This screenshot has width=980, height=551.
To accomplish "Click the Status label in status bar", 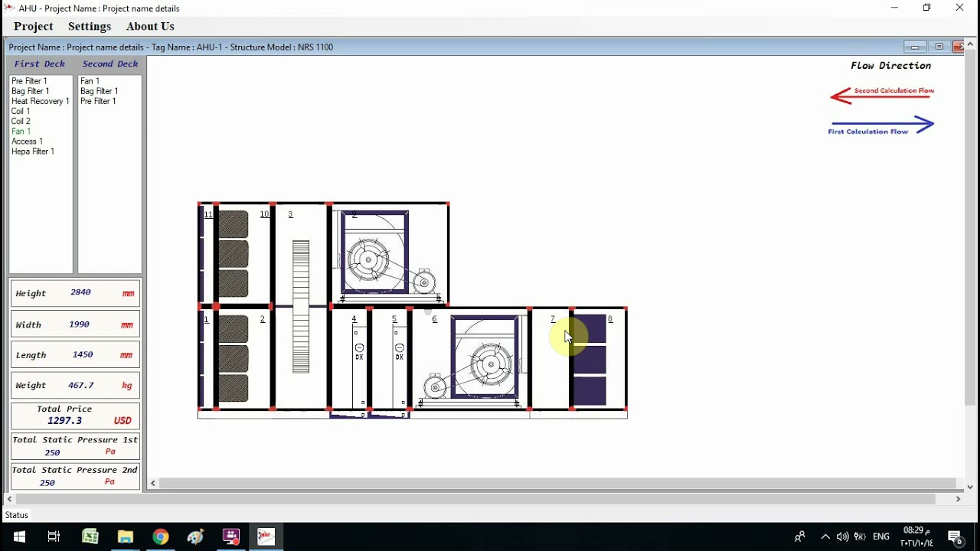I will [x=17, y=516].
